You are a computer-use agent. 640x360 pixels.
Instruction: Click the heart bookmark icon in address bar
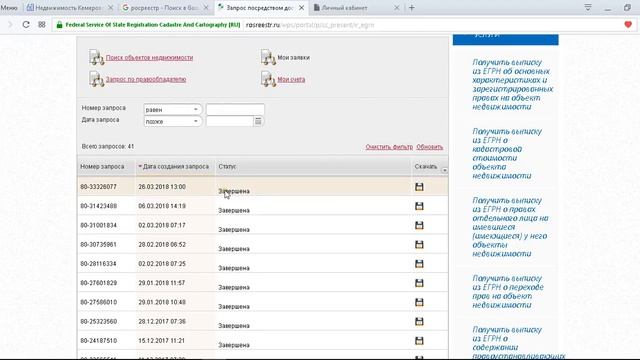click(628, 24)
